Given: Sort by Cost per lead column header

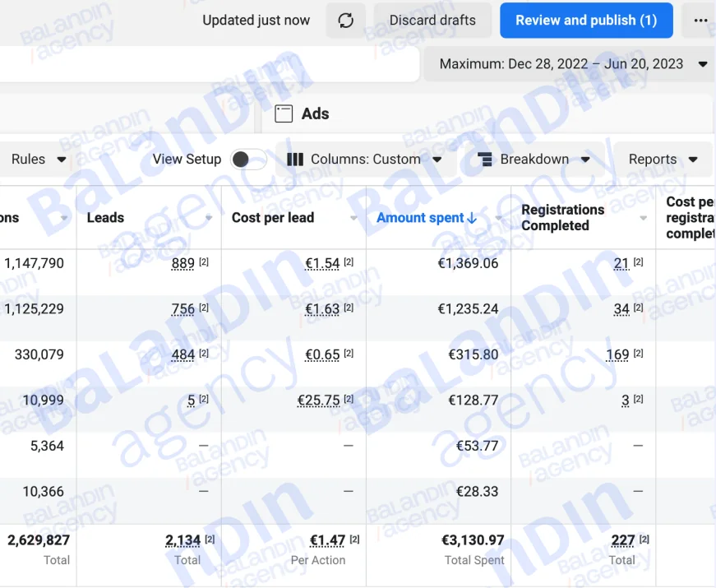Looking at the screenshot, I should tap(273, 218).
